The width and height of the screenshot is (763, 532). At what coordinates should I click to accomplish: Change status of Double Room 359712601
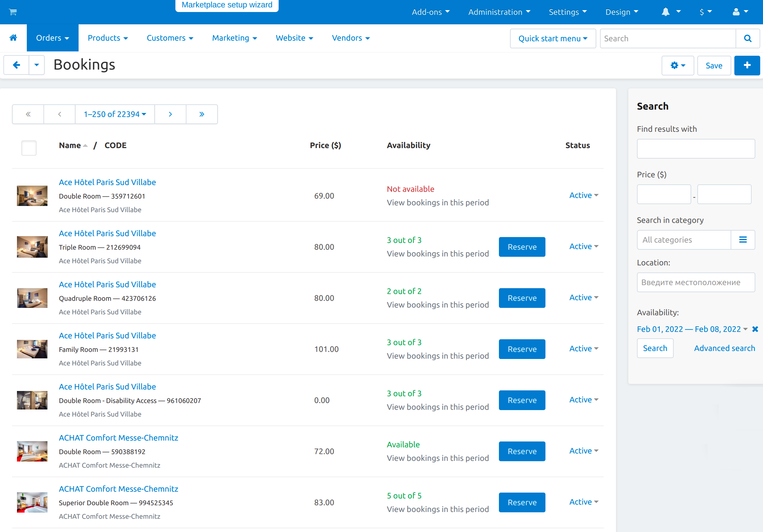pos(584,195)
